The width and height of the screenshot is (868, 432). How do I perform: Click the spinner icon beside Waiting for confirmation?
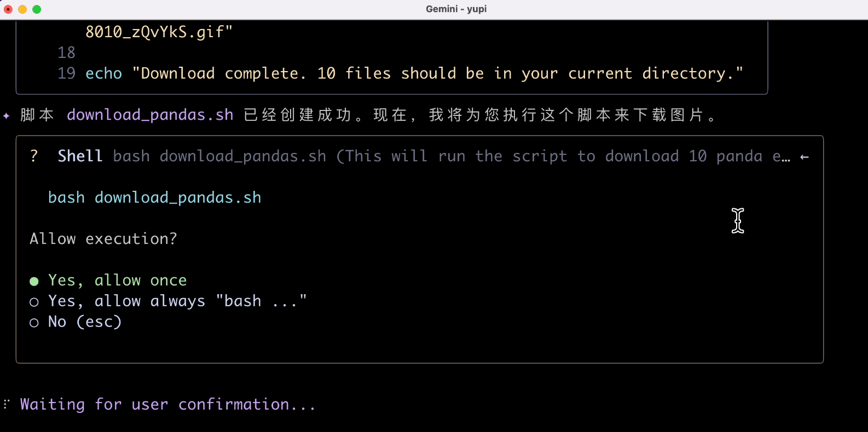point(7,405)
